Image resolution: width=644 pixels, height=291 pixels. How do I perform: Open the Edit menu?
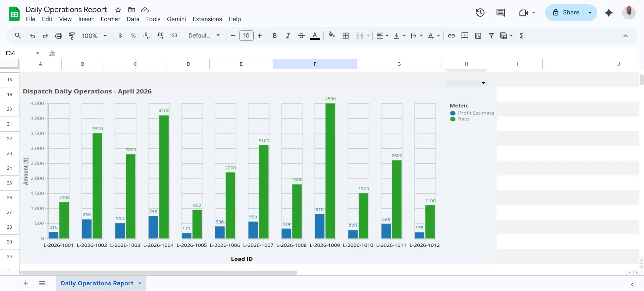[47, 19]
